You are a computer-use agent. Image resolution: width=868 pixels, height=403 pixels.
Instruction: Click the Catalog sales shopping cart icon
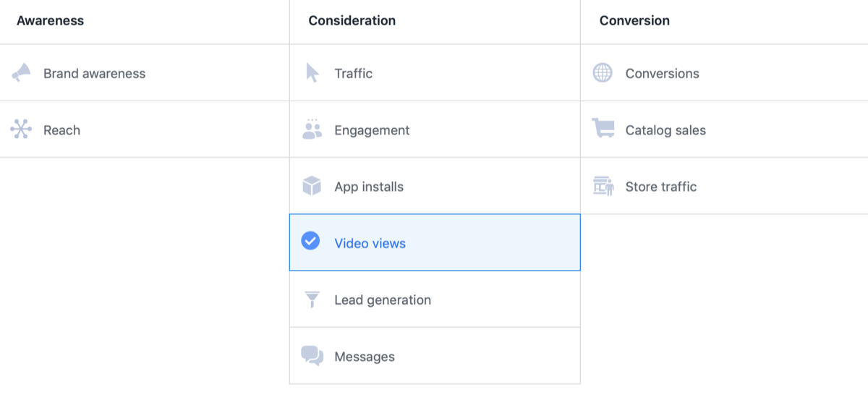click(x=603, y=130)
